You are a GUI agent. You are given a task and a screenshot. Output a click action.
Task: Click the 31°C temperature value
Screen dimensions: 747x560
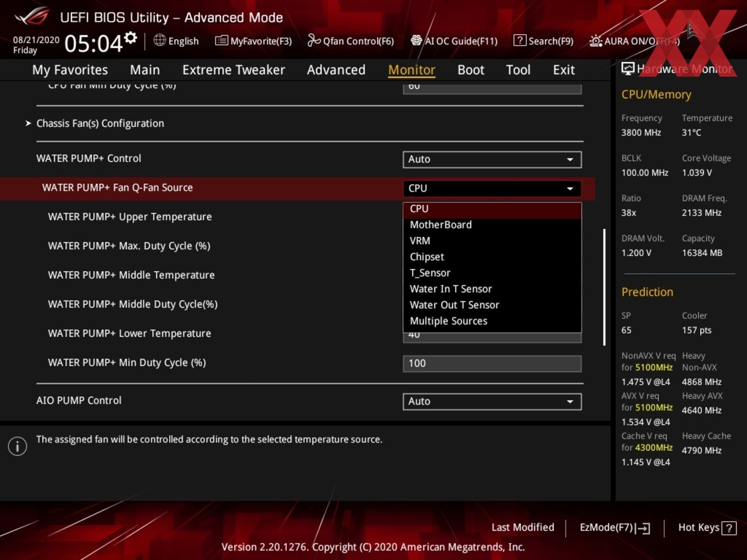point(692,132)
